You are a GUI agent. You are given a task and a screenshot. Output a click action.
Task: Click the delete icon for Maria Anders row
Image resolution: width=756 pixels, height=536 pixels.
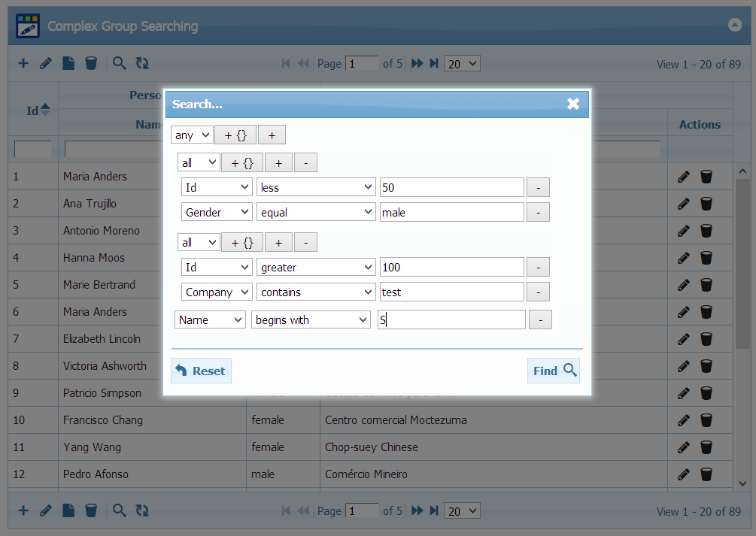pyautogui.click(x=706, y=177)
